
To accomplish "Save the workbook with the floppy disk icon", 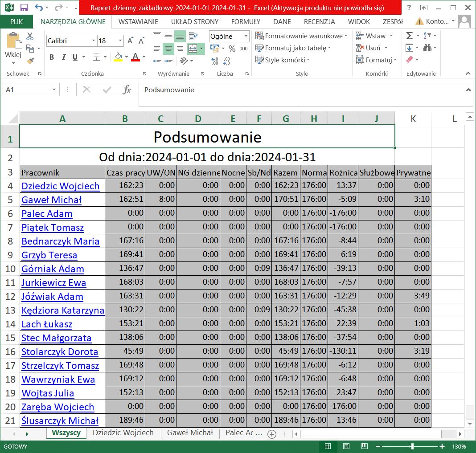I will click(x=24, y=8).
